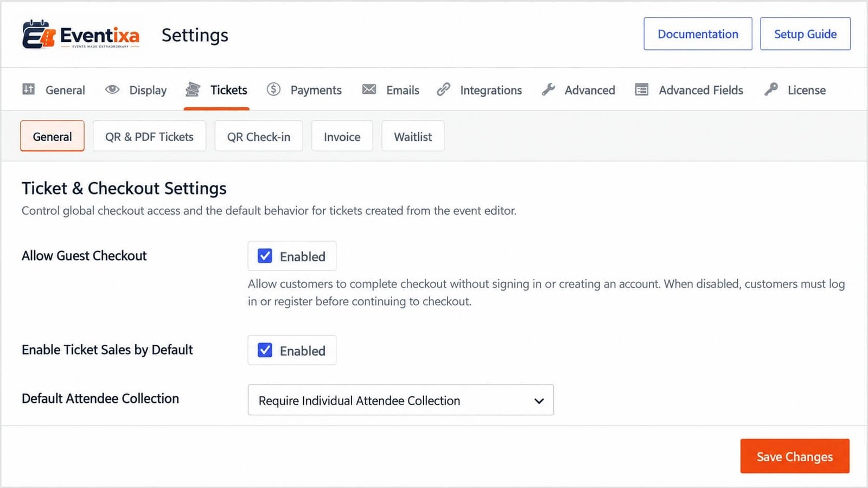
Task: Select the QR & PDF Tickets sub-tab
Action: click(149, 137)
